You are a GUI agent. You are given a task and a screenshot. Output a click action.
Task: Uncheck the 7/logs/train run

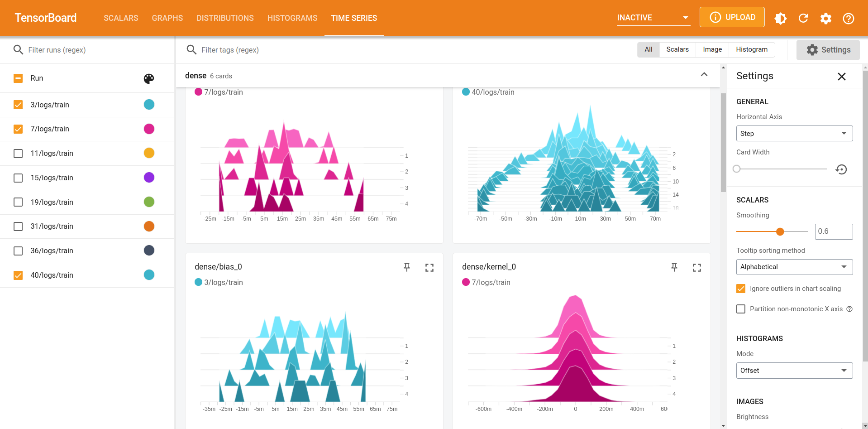click(18, 129)
